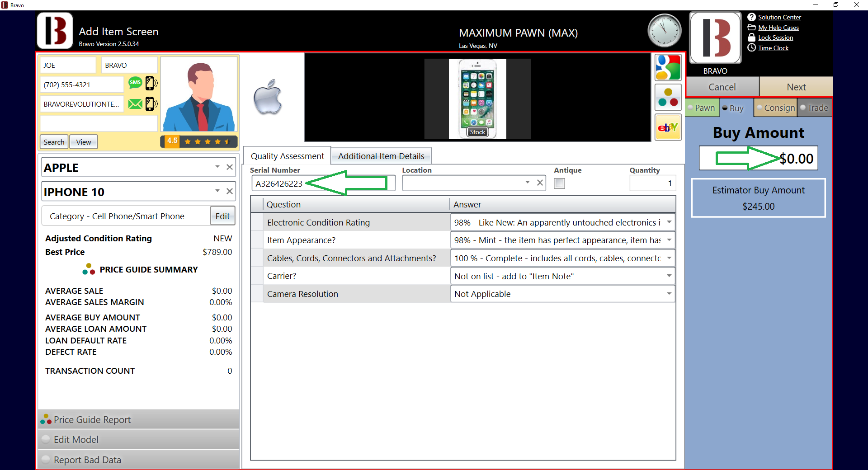The width and height of the screenshot is (868, 470).
Task: Open the Time Clock link
Action: (x=773, y=48)
